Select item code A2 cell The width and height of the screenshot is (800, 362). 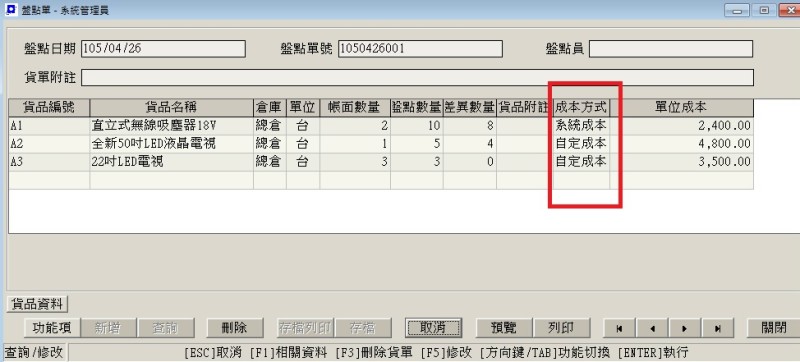(x=49, y=144)
